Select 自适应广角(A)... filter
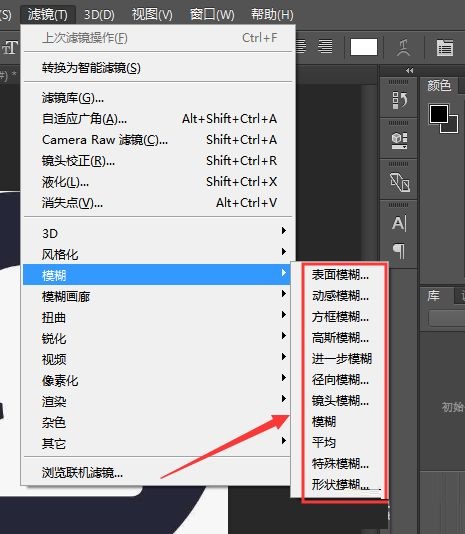Screen dimensions: 465x534 (x=158, y=119)
